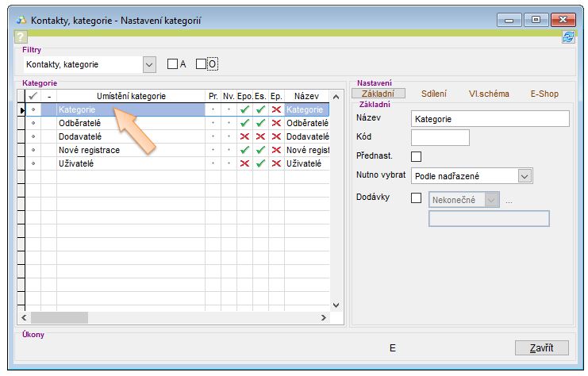Click green Epo. checkmark in Odběratelé row
Screen dimensions: 588x376
[x=244, y=123]
